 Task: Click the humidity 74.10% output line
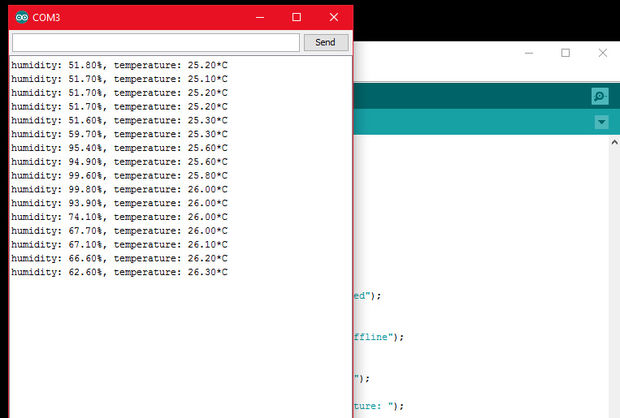point(119,217)
